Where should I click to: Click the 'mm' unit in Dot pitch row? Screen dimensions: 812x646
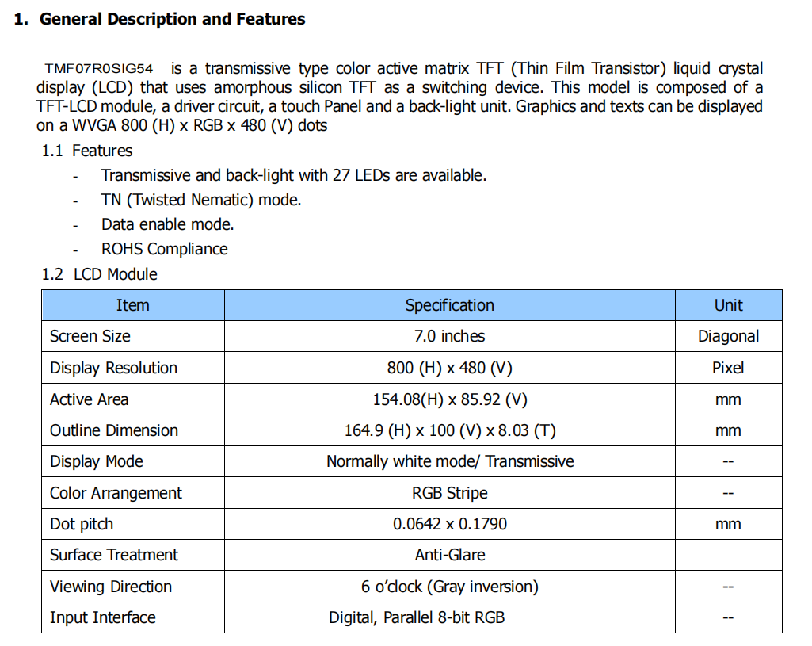[x=728, y=525]
